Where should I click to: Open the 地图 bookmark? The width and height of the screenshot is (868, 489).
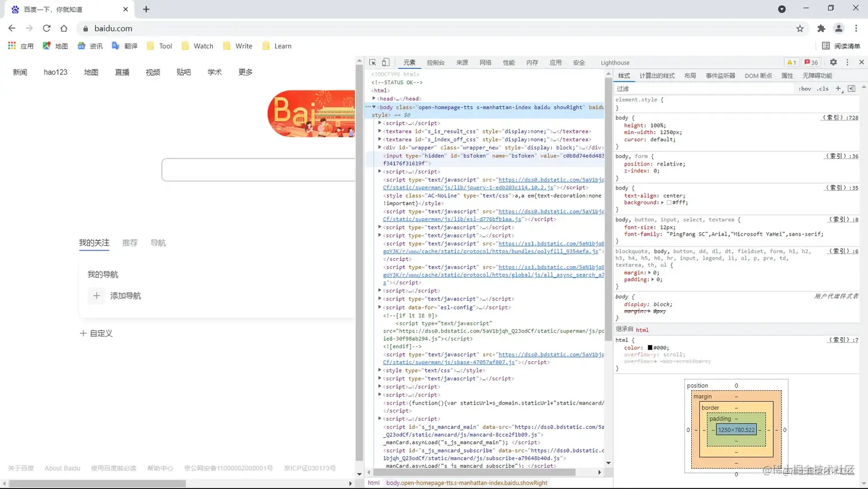[55, 46]
